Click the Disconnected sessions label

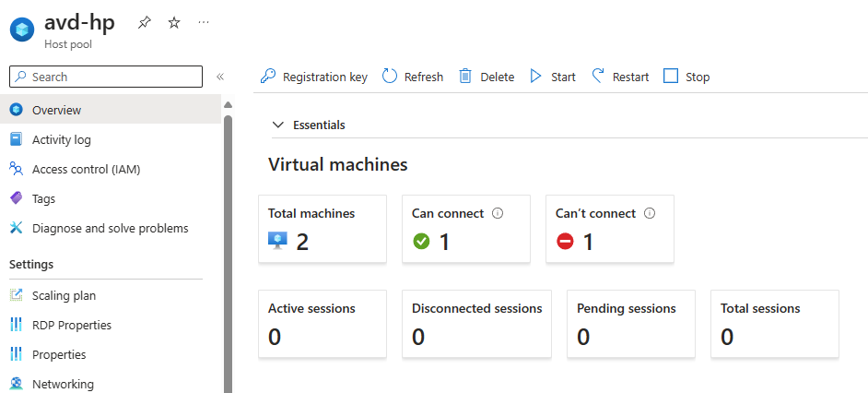point(477,308)
